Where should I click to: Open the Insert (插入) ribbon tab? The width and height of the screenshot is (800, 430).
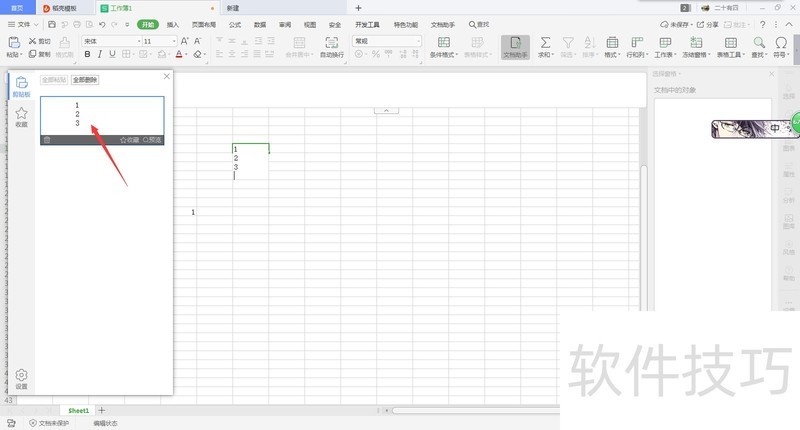click(x=173, y=24)
